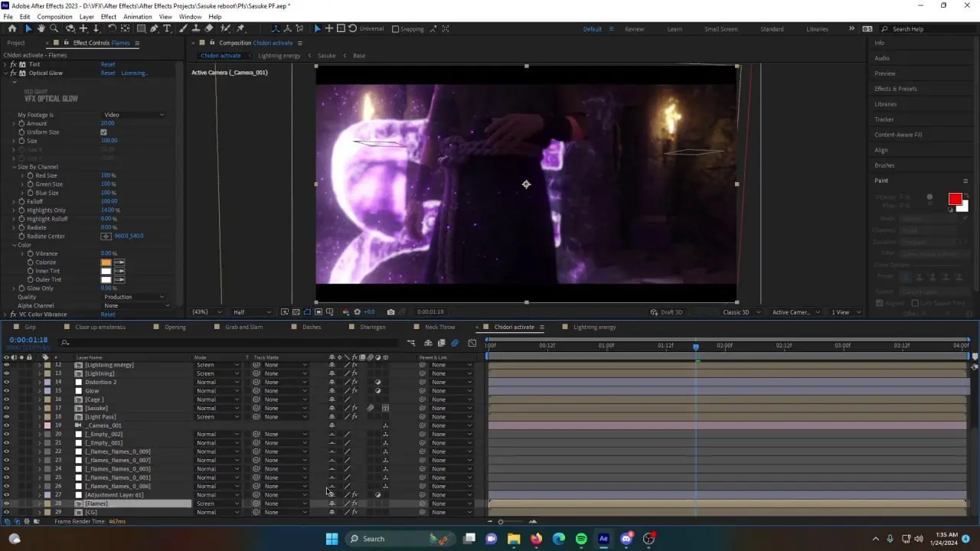Viewport: 980px width, 551px height.
Task: Click the orange Colorize swatch
Action: pyautogui.click(x=106, y=262)
